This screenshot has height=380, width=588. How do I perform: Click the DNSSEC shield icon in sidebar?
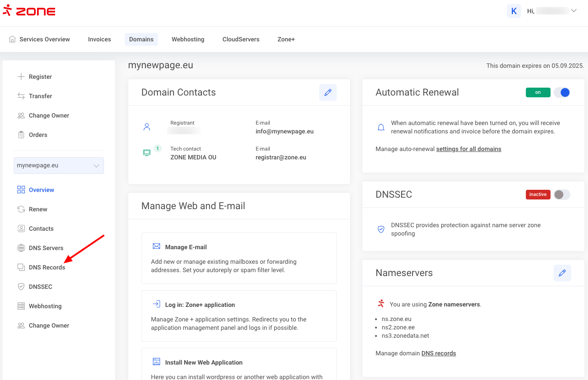click(x=21, y=287)
